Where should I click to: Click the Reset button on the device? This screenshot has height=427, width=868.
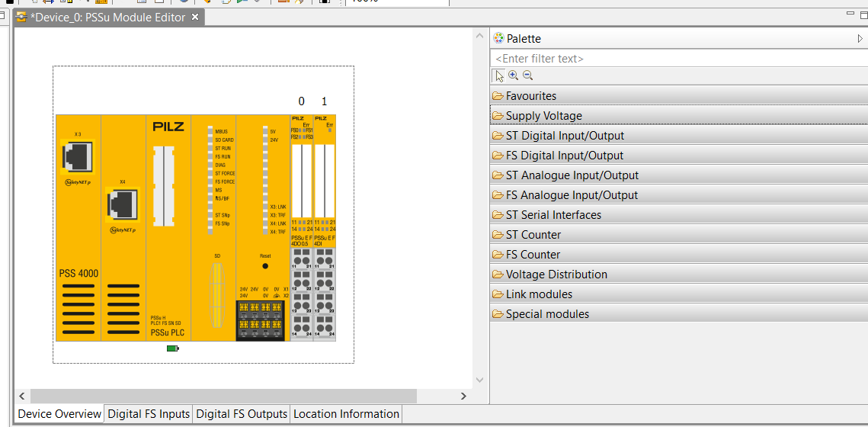tap(265, 266)
